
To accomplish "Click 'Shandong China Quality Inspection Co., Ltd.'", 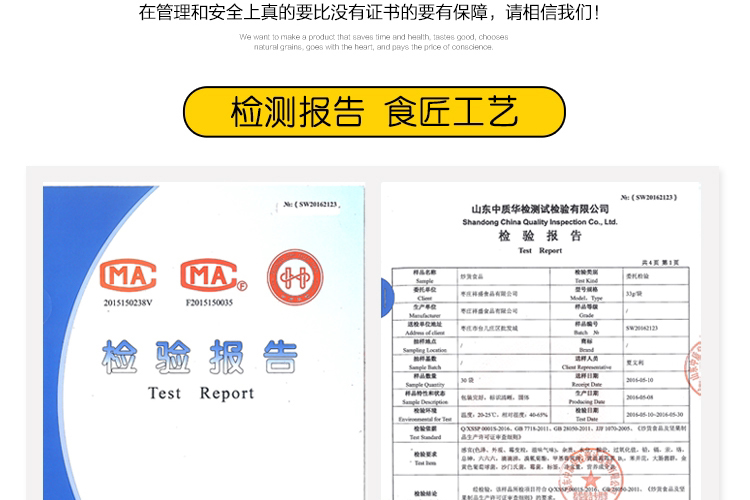I will point(540,222).
